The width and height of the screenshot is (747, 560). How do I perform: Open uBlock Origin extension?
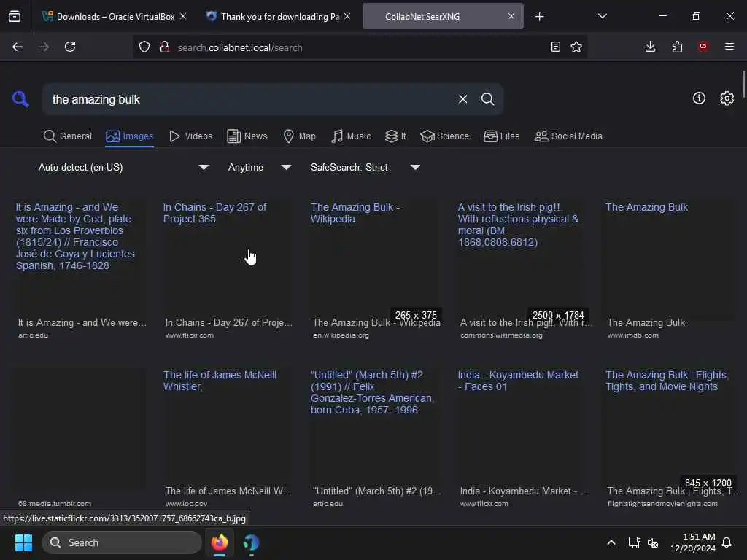pyautogui.click(x=703, y=47)
